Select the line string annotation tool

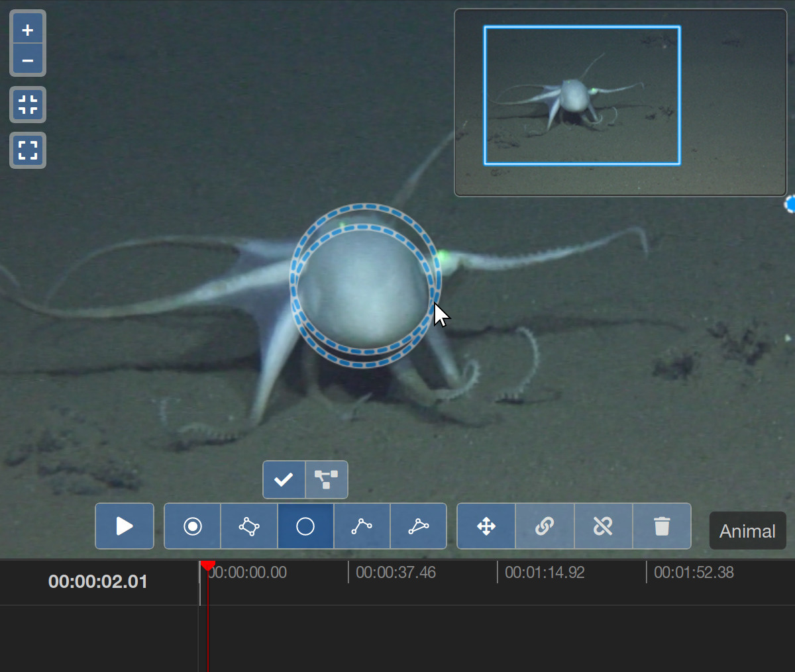click(362, 526)
